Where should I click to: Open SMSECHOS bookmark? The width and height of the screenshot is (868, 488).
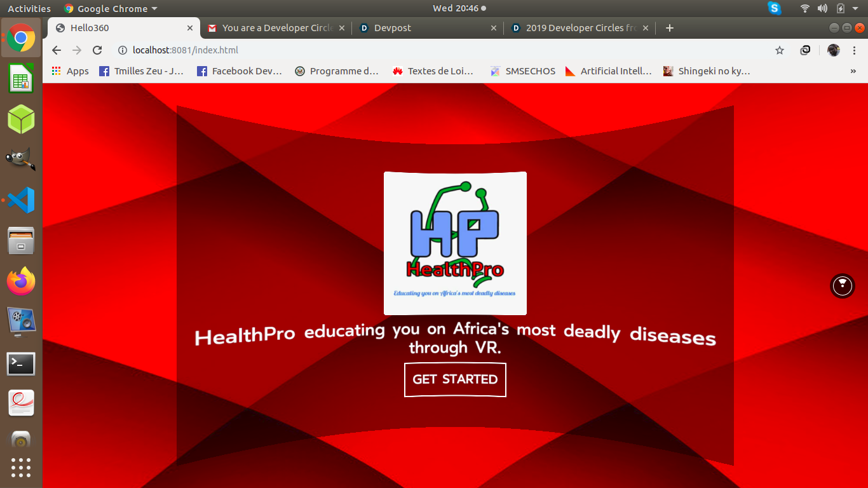tap(523, 71)
